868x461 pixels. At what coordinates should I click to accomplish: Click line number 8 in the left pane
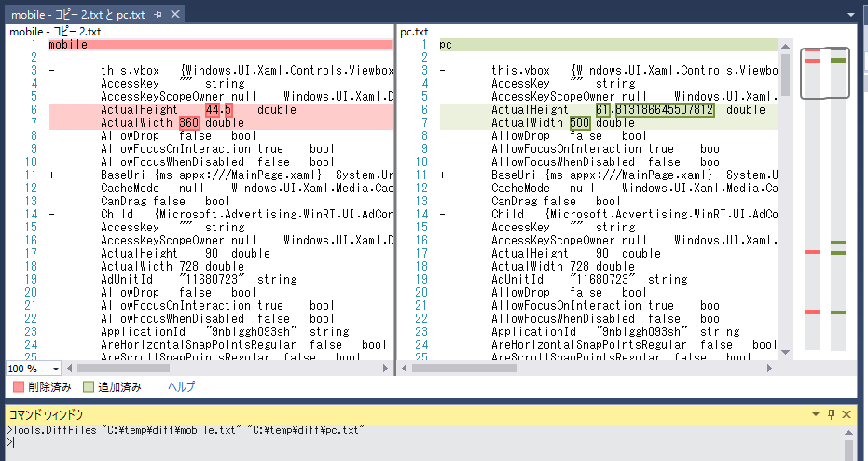34,135
